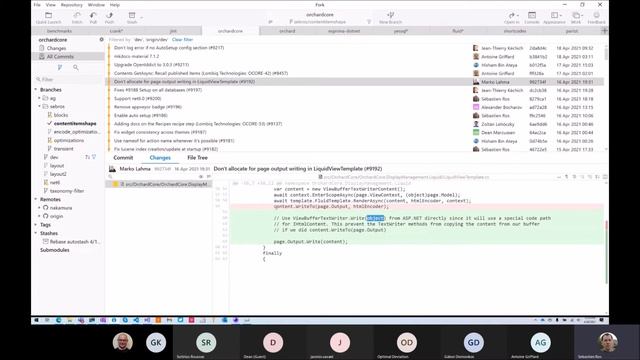Switch to the shortcodes repository tab
640x360 pixels.
515,31
